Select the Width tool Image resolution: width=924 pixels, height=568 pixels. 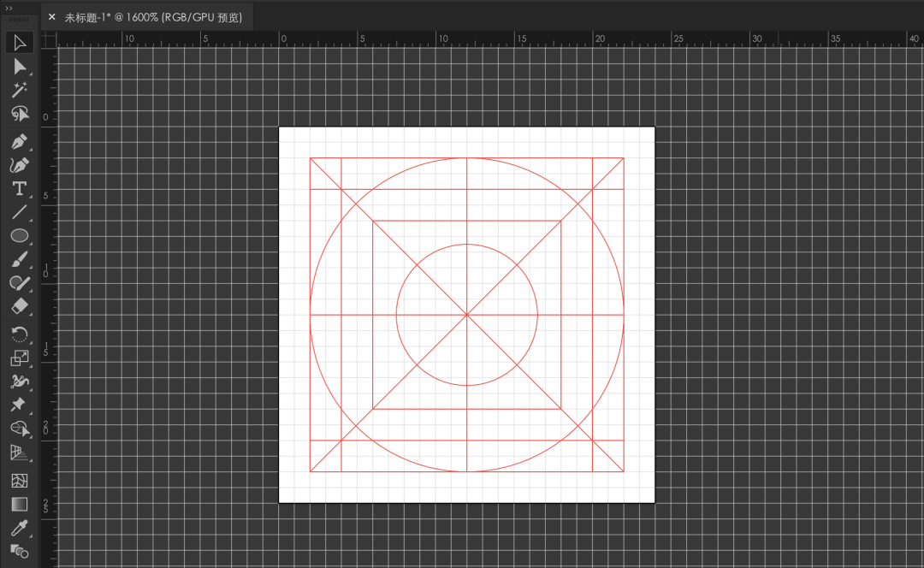coord(20,382)
